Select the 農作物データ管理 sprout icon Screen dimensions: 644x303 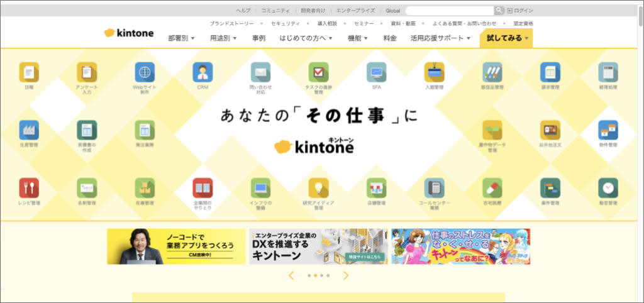tap(492, 130)
